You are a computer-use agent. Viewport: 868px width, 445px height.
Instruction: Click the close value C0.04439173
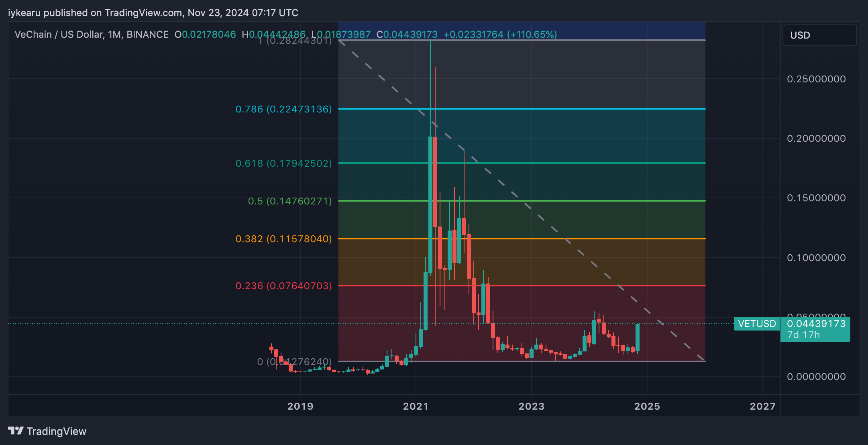coord(407,35)
